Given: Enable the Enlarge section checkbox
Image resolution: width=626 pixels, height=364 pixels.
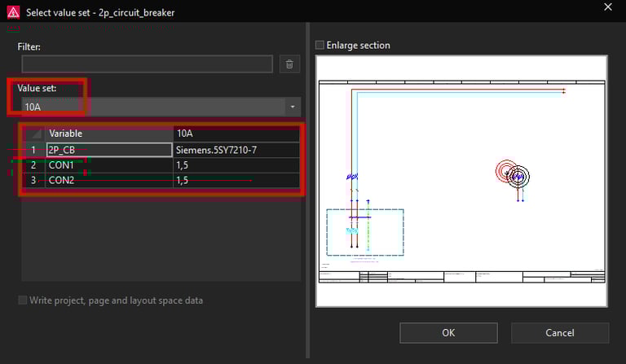Looking at the screenshot, I should pos(320,45).
